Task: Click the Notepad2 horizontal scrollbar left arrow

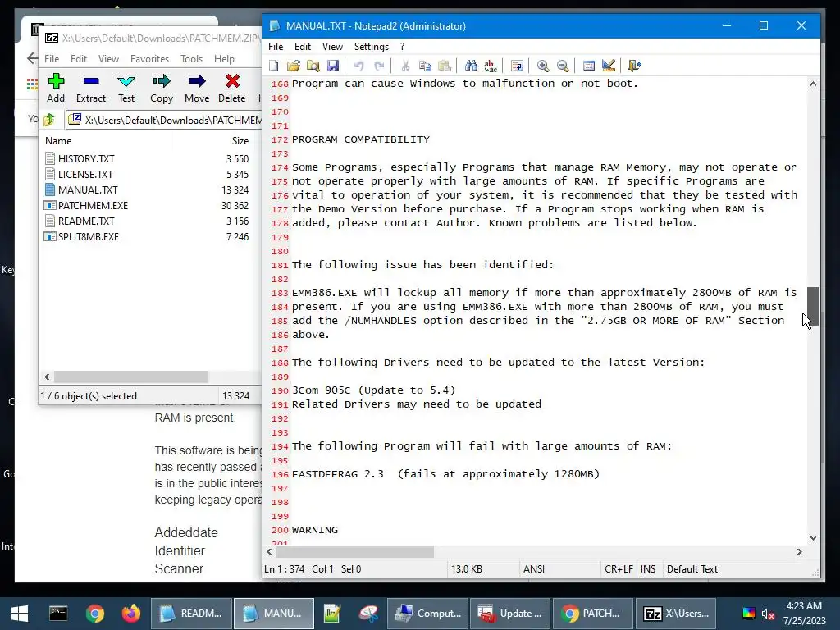Action: pos(269,551)
